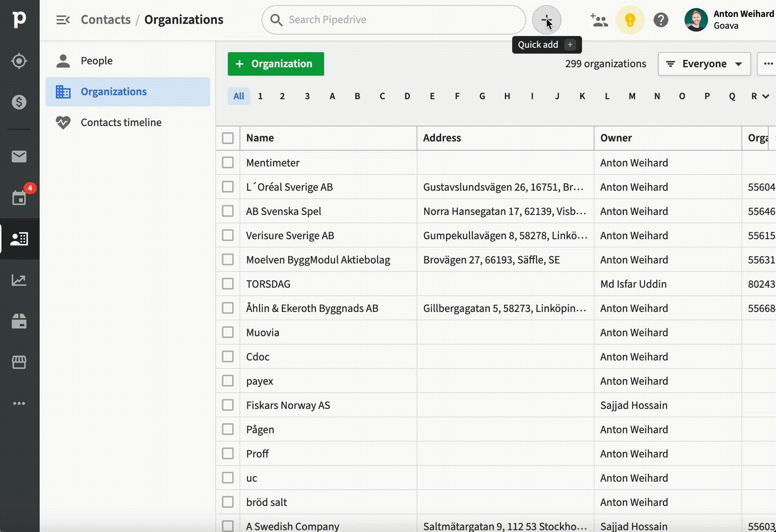
Task: Collapse the navigation menu toggle icon
Action: tap(63, 20)
